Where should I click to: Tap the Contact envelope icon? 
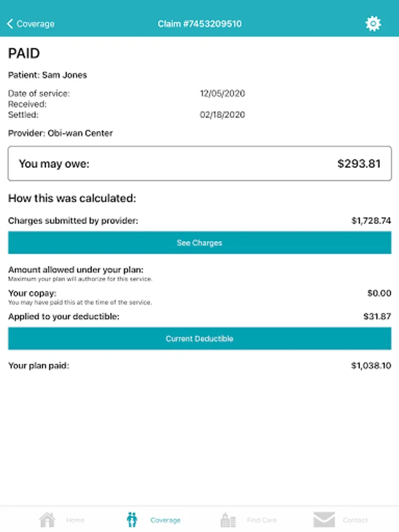(324, 520)
